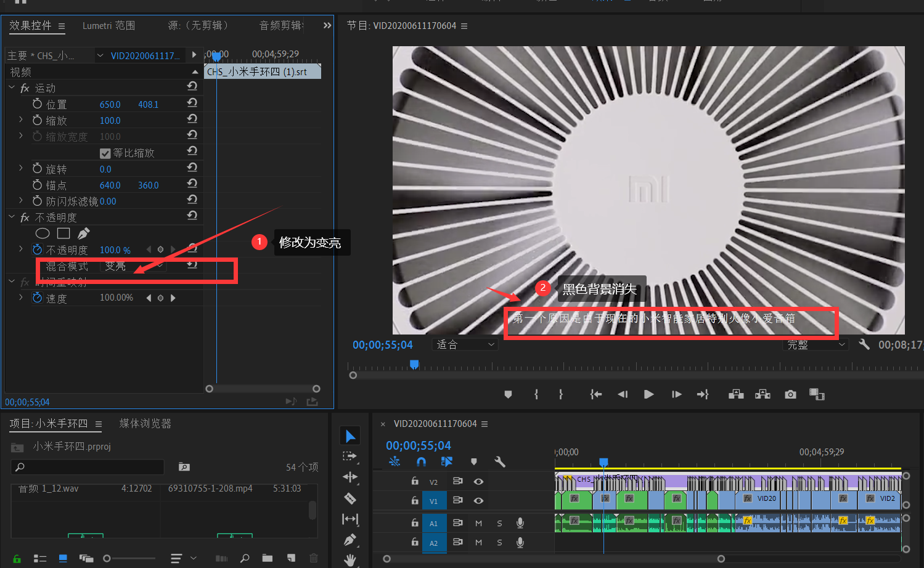Toggle Opacity animation stopwatch
The image size is (924, 568).
37,250
